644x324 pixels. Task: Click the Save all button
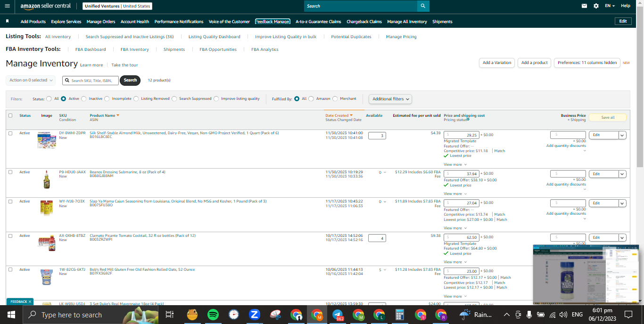(608, 118)
